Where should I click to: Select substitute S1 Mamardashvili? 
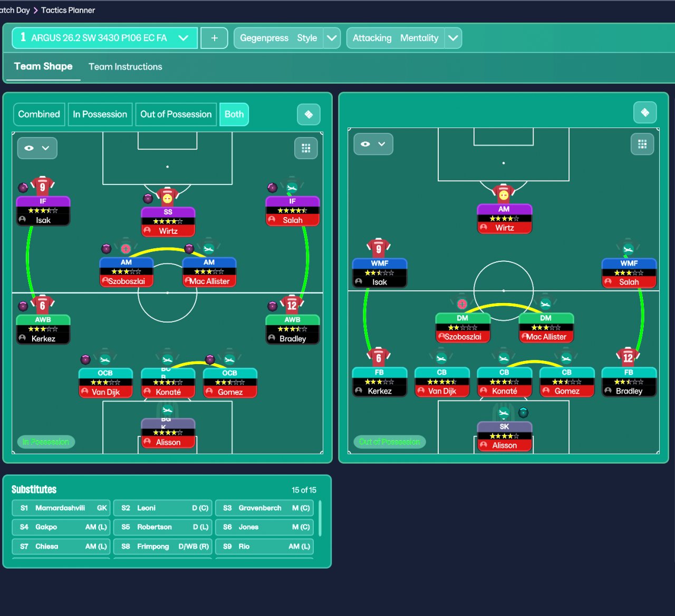point(61,508)
